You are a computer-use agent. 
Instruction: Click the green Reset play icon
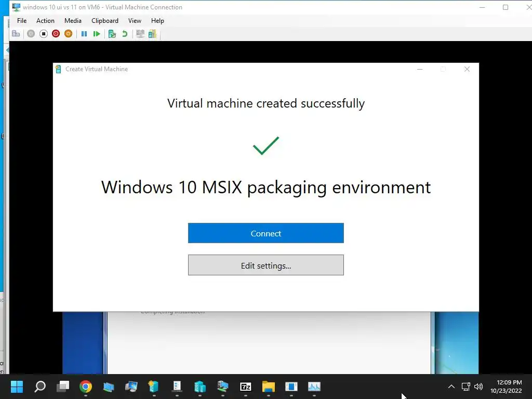coord(97,34)
